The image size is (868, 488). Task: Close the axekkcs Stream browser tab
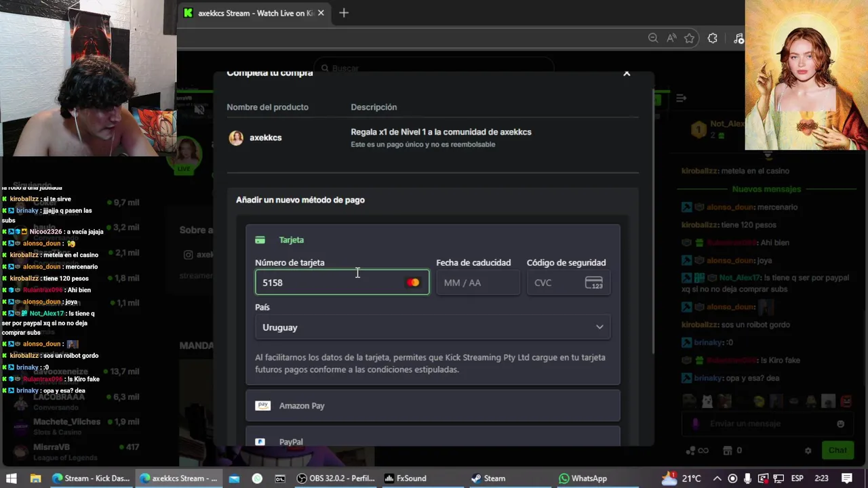pyautogui.click(x=321, y=13)
